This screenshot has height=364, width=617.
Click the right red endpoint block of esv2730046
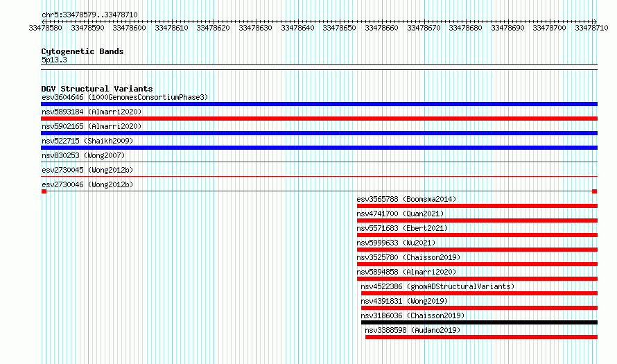pos(595,191)
